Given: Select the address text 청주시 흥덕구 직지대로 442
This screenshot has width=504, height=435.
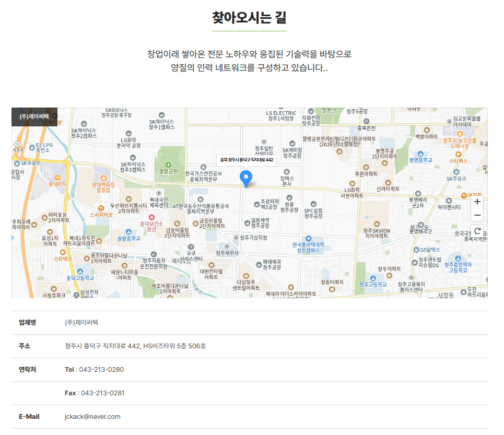Looking at the screenshot, I should tap(102, 346).
